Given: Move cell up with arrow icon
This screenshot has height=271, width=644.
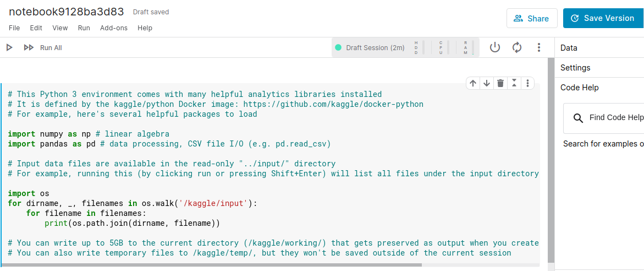Looking at the screenshot, I should point(473,83).
